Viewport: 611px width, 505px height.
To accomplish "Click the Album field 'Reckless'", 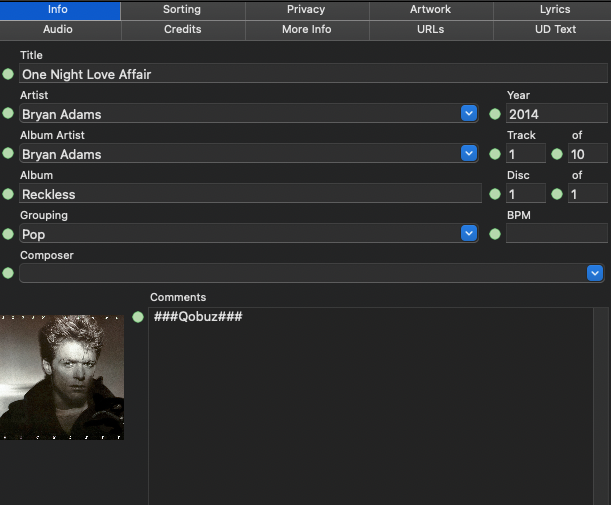I will (x=250, y=194).
